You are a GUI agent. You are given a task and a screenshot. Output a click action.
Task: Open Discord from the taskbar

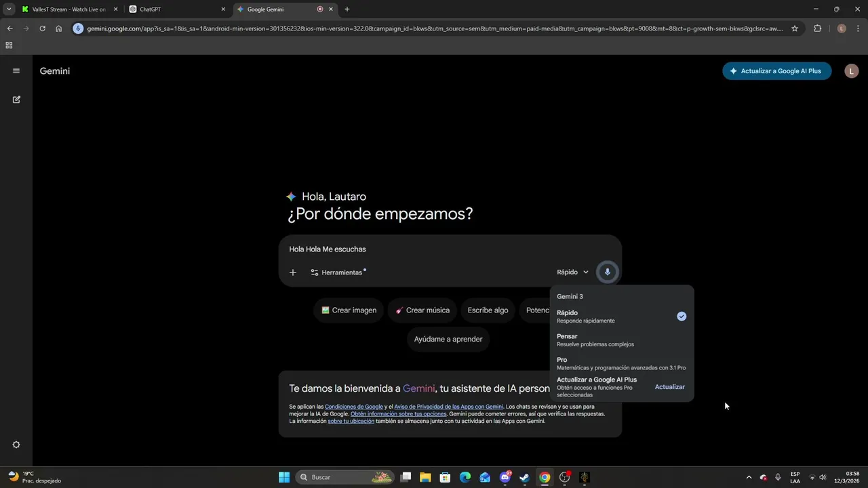pyautogui.click(x=505, y=477)
